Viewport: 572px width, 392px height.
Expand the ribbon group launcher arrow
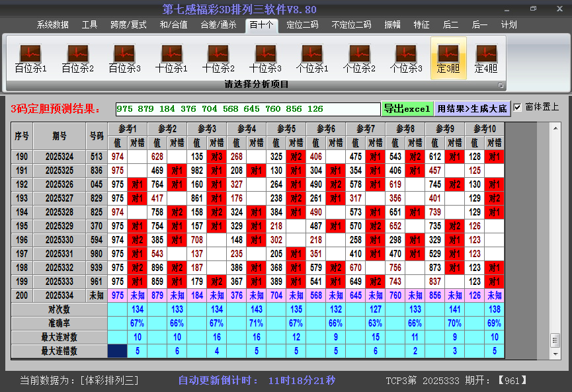[x=501, y=85]
